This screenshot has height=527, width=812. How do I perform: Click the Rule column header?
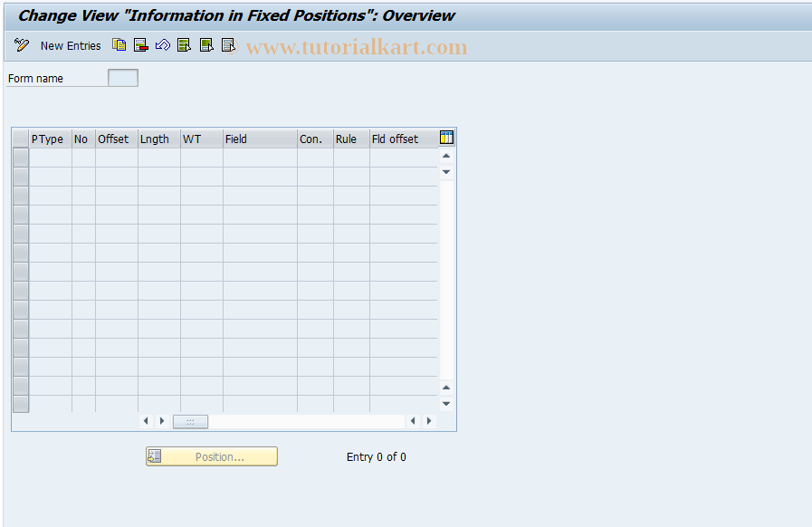[351, 139]
